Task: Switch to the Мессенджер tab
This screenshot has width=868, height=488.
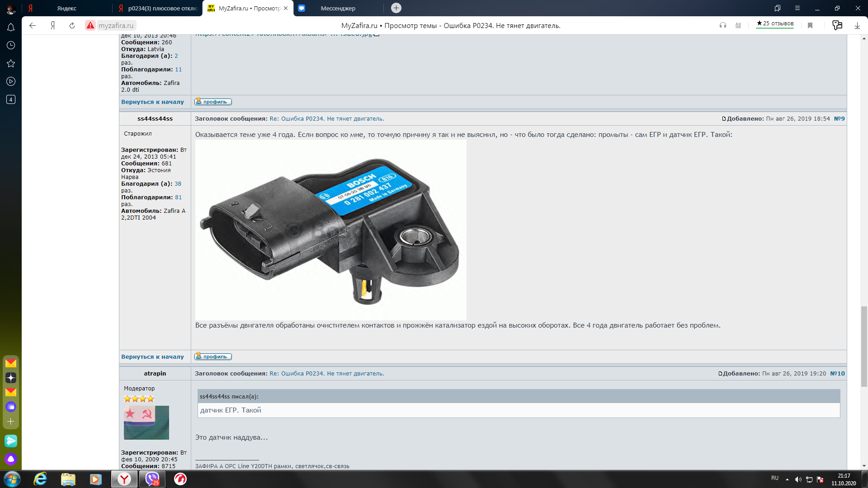Action: pos(338,8)
